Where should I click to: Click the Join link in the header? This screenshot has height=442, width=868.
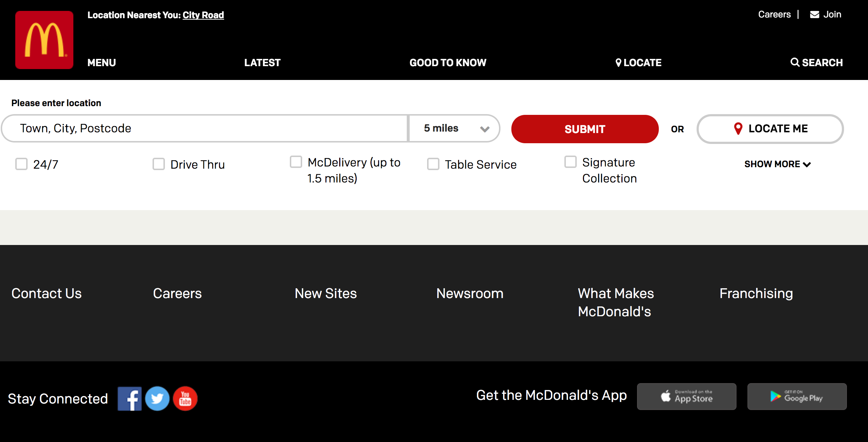pos(832,15)
